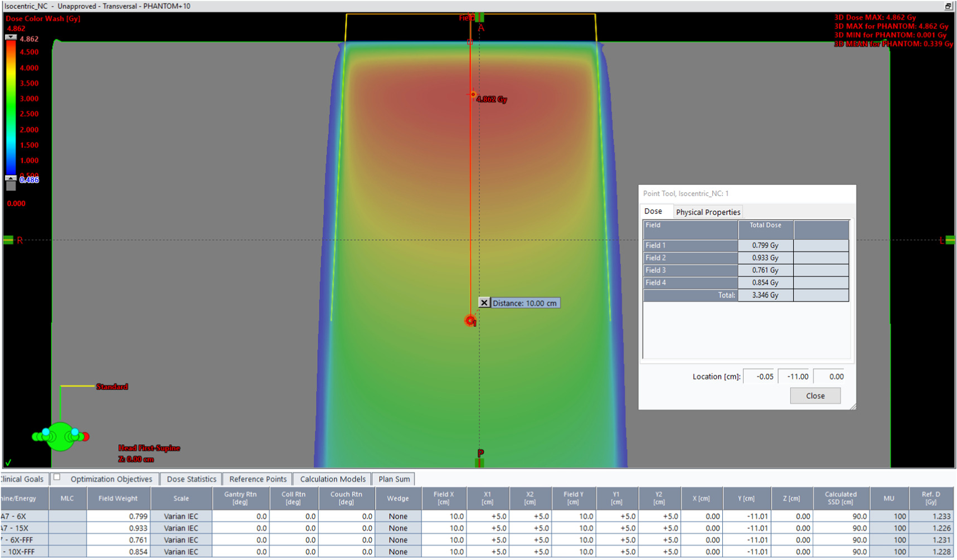Open the Dose Statistics tab
Viewport: 957px width, 560px height.
tap(191, 479)
